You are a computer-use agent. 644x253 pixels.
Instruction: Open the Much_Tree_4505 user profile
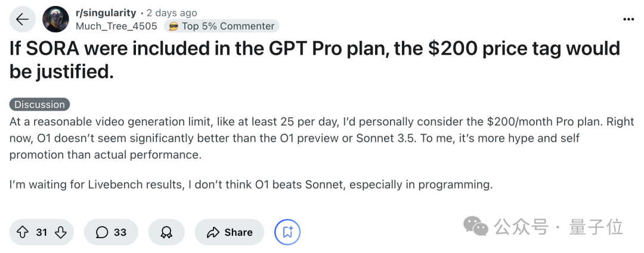116,26
